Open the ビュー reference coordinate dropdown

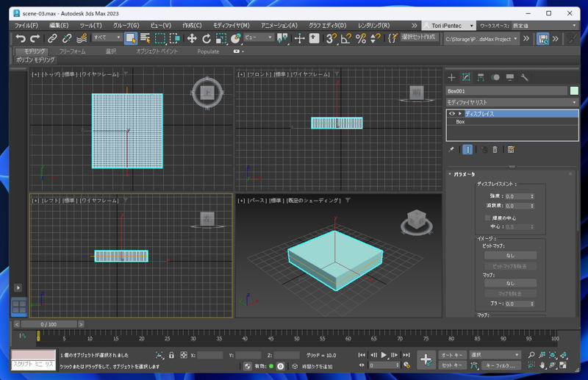click(x=259, y=37)
